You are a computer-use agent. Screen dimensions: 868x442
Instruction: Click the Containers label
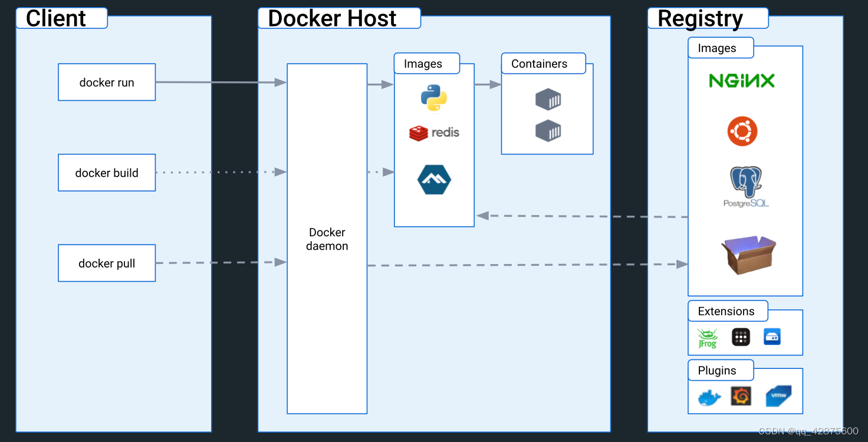click(544, 64)
